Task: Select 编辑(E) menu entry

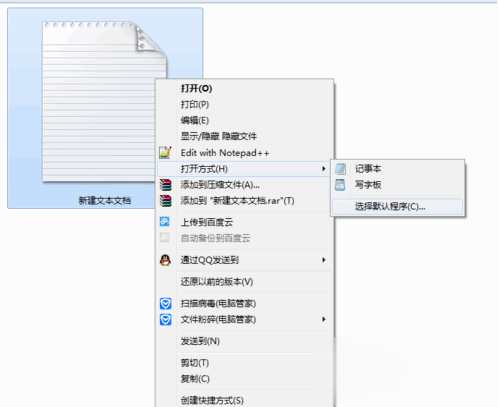Action: click(244, 120)
